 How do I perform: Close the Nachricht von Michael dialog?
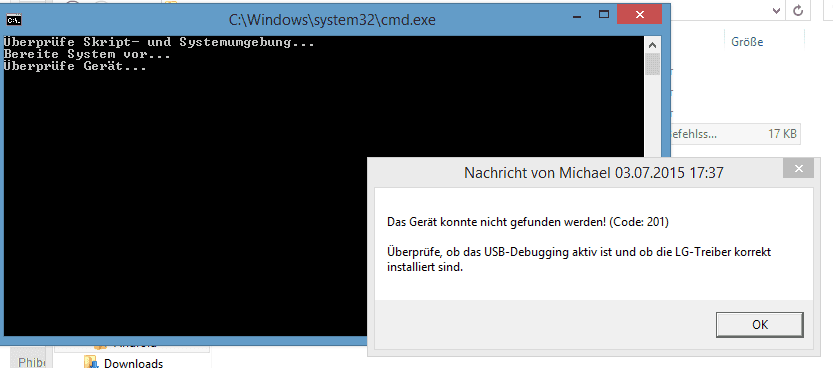coord(798,169)
